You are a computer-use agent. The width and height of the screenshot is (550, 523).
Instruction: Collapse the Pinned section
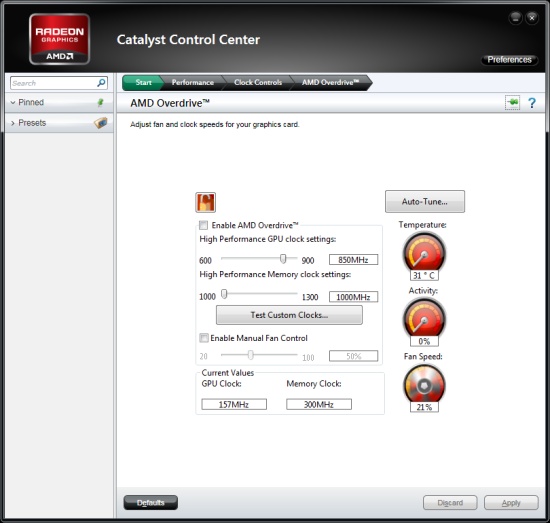pyautogui.click(x=13, y=102)
